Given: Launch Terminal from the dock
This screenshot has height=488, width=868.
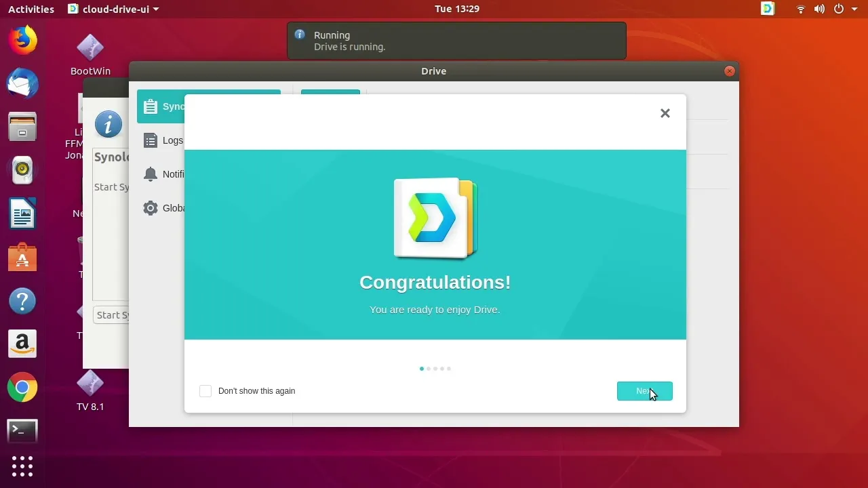Looking at the screenshot, I should (22, 430).
